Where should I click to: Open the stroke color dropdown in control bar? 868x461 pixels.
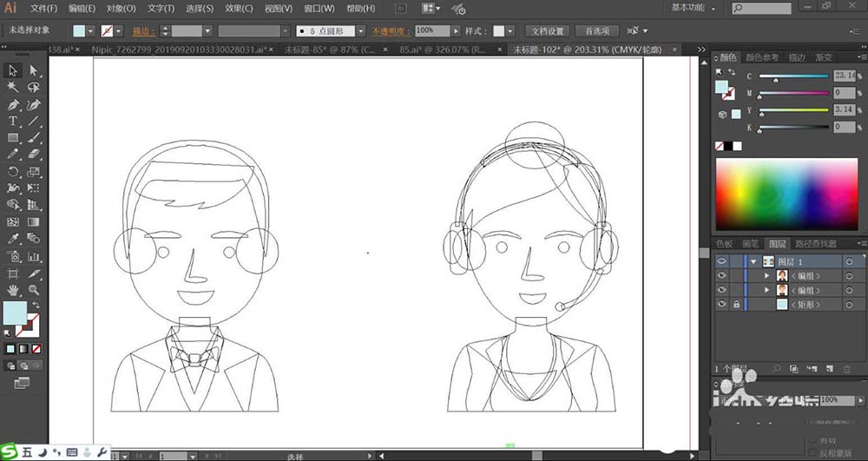(118, 31)
